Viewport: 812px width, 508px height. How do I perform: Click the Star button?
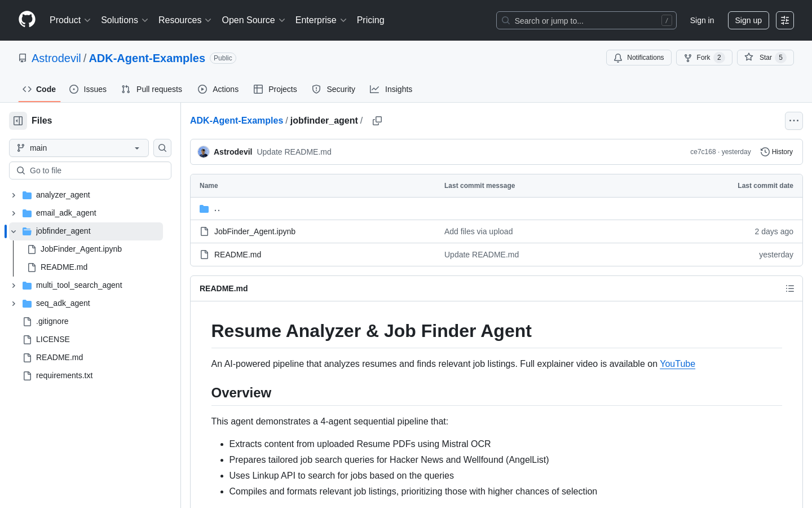765,58
